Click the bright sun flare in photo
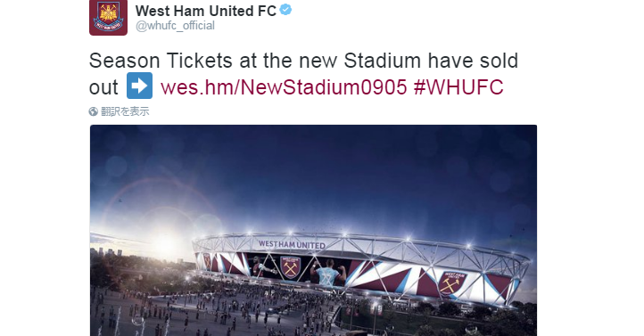This screenshot has height=336, width=644. (167, 245)
